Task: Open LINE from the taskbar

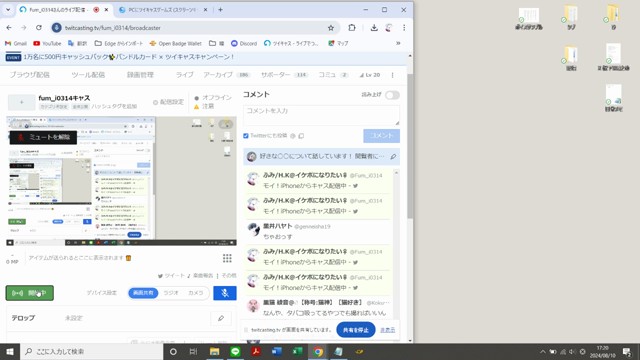Action: coord(235,351)
